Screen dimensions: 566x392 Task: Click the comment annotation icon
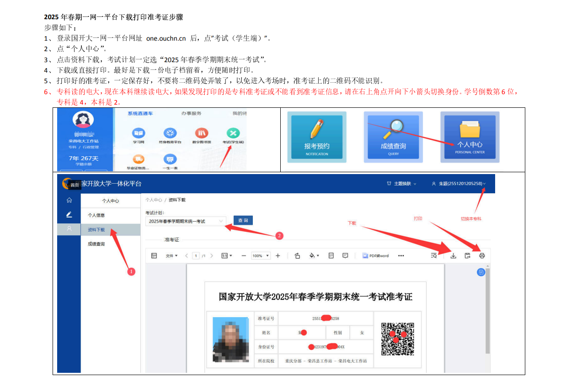[345, 256]
